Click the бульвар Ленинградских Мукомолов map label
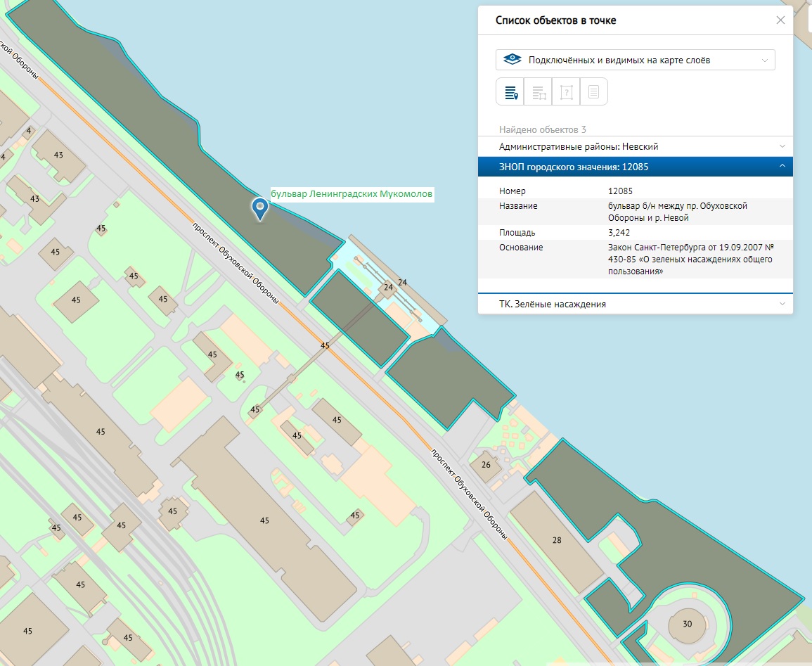Screen dimensions: 812x666 [x=352, y=193]
